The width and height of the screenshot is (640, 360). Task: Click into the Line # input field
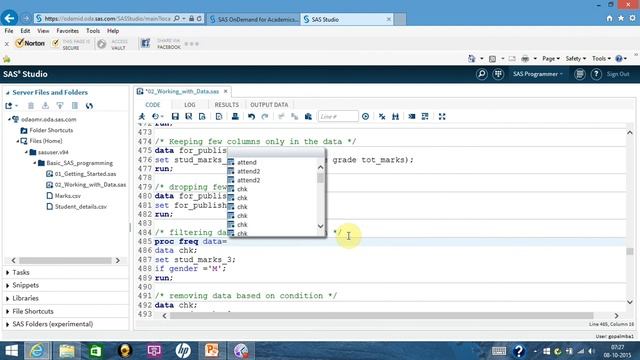coord(338,117)
